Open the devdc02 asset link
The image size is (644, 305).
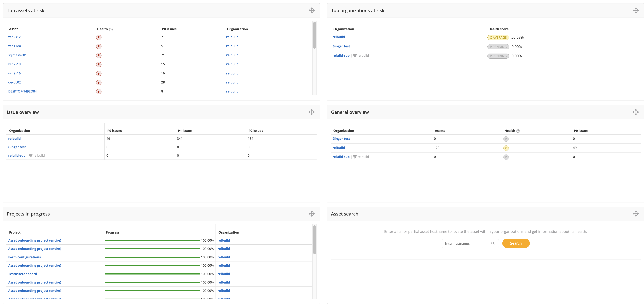[14, 82]
